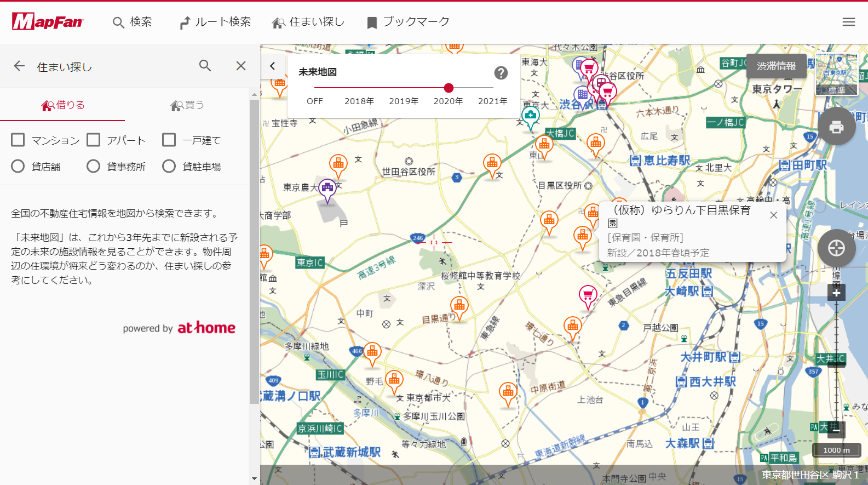The height and width of the screenshot is (485, 868).
Task: Click the 西大井駅 station label
Action: click(706, 381)
